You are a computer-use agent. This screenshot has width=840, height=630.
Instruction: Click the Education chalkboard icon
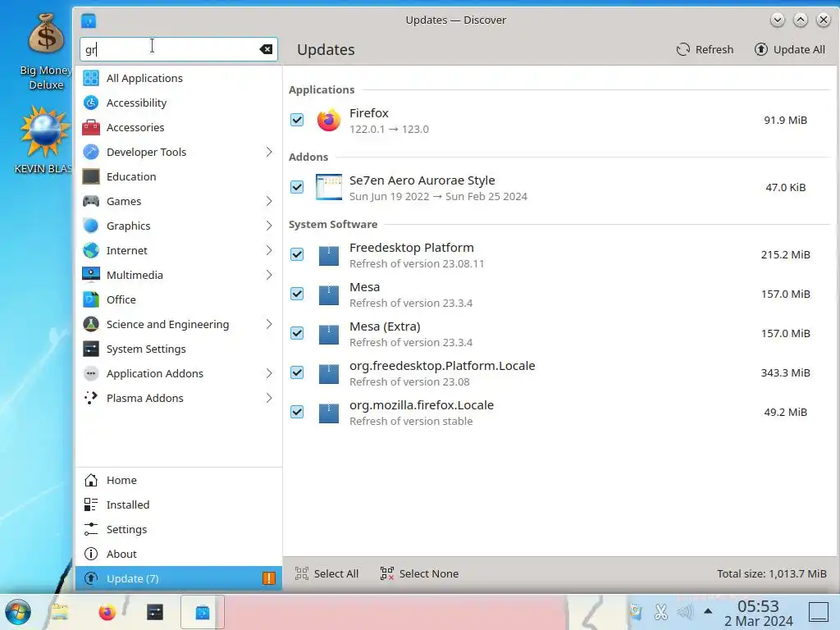coord(91,177)
